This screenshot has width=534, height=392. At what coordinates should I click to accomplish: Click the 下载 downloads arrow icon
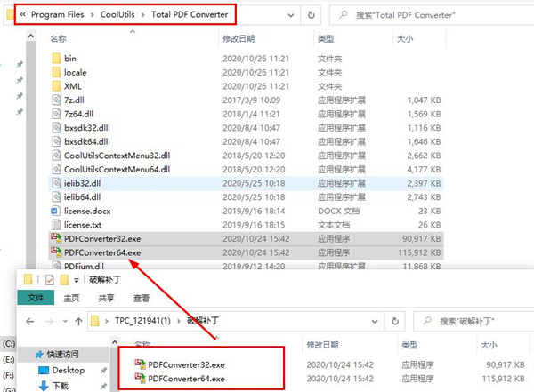tap(44, 386)
